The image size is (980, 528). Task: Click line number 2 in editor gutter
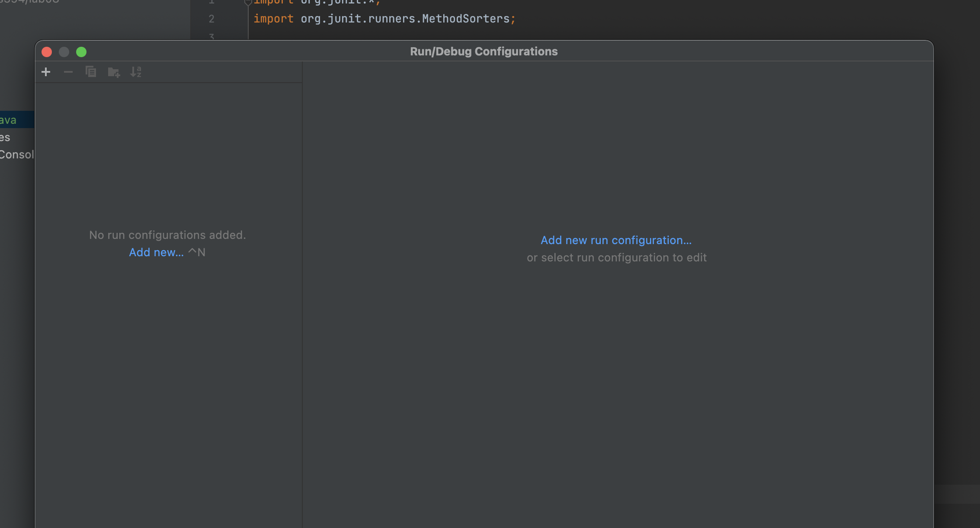(211, 19)
